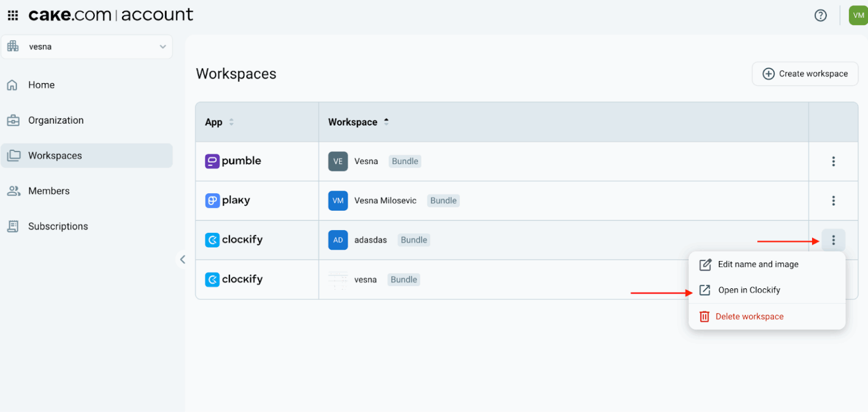Click the Bundle tag beside adasdas
Viewport: 868px width, 412px height.
[x=414, y=240]
